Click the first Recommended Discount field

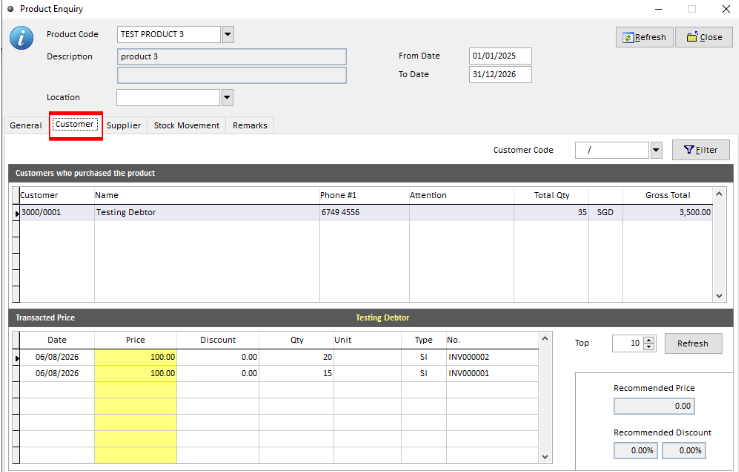[x=635, y=451]
